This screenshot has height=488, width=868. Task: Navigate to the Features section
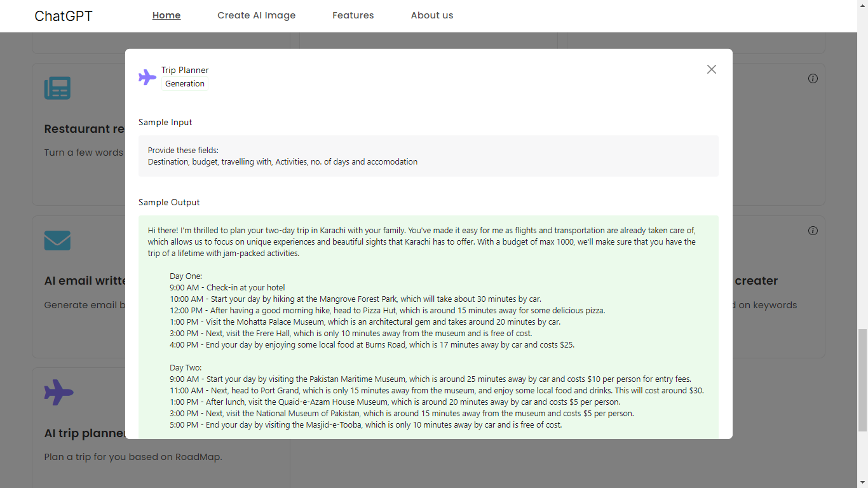(353, 15)
